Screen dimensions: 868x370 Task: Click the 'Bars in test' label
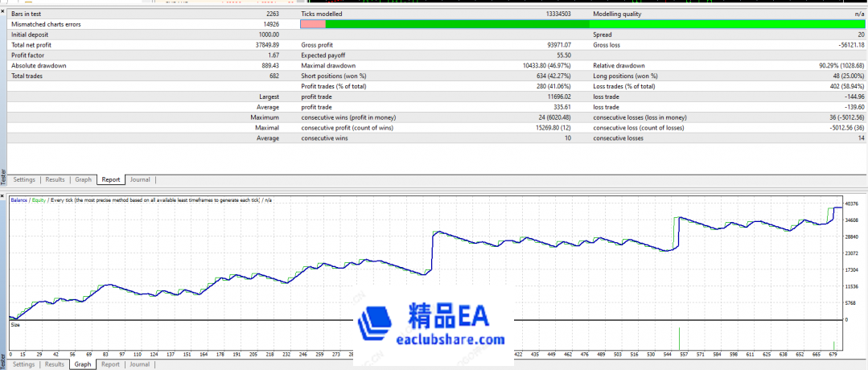pos(27,14)
